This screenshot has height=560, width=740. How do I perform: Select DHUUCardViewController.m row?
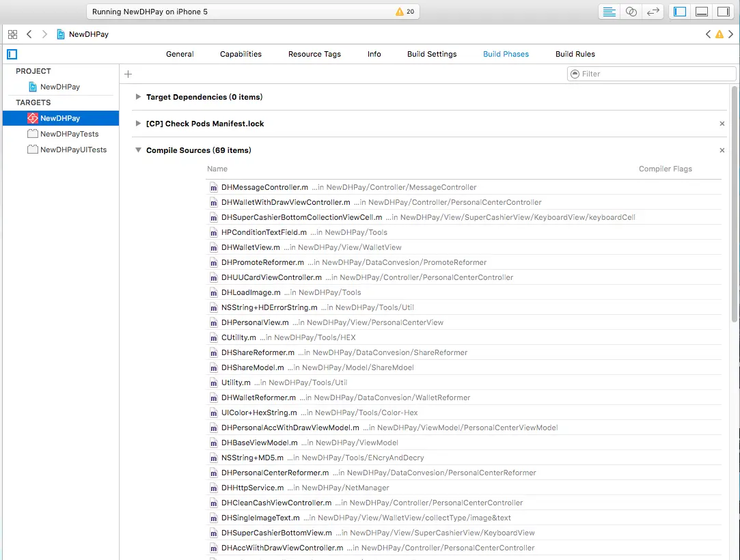coord(463,277)
